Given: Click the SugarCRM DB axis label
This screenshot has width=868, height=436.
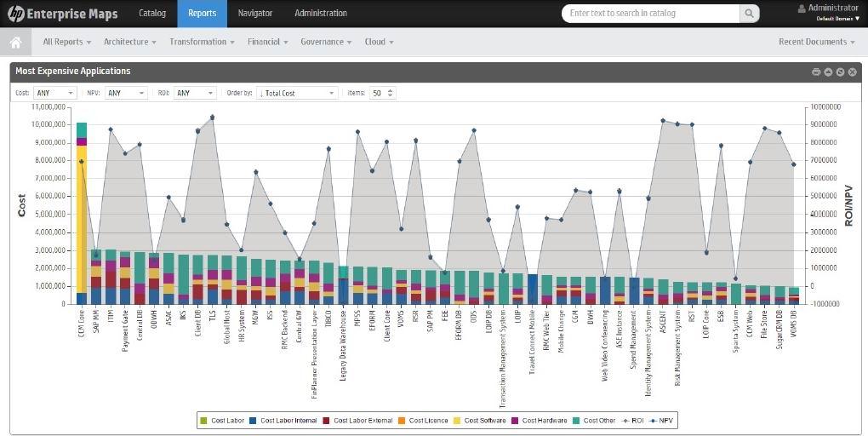Looking at the screenshot, I should [779, 330].
